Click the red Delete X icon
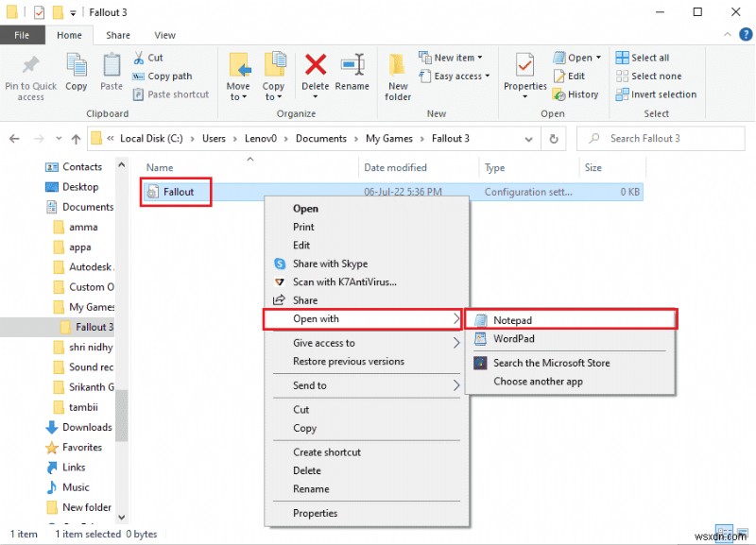The image size is (756, 545). tap(316, 65)
